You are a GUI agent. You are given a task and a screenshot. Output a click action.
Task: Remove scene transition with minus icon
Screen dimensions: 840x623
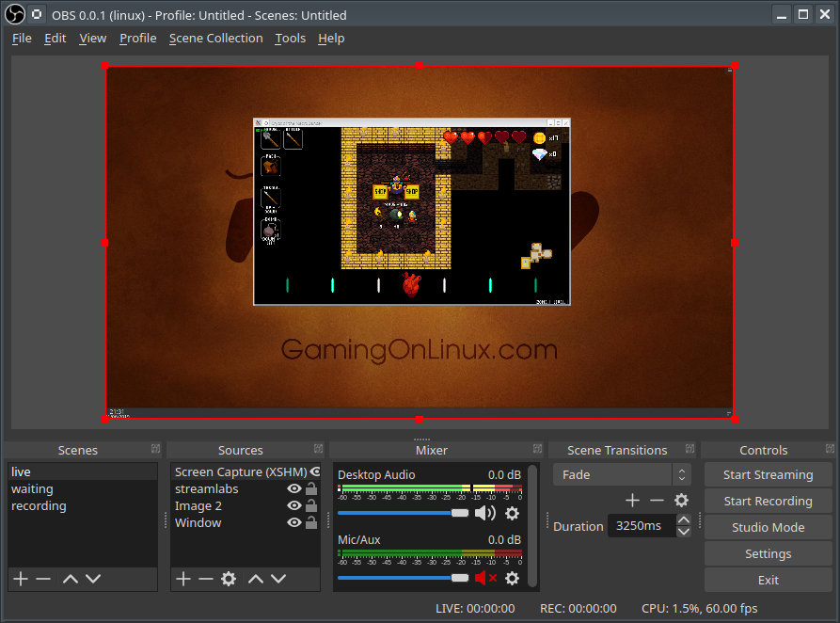[657, 501]
